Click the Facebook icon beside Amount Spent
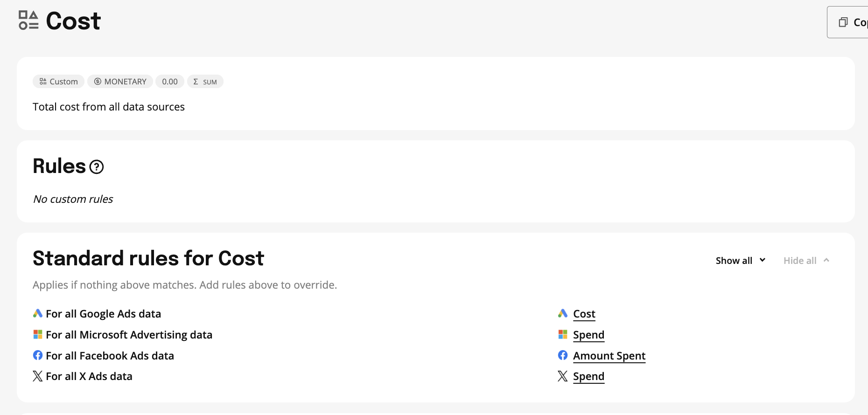Image resolution: width=868 pixels, height=415 pixels. point(563,356)
